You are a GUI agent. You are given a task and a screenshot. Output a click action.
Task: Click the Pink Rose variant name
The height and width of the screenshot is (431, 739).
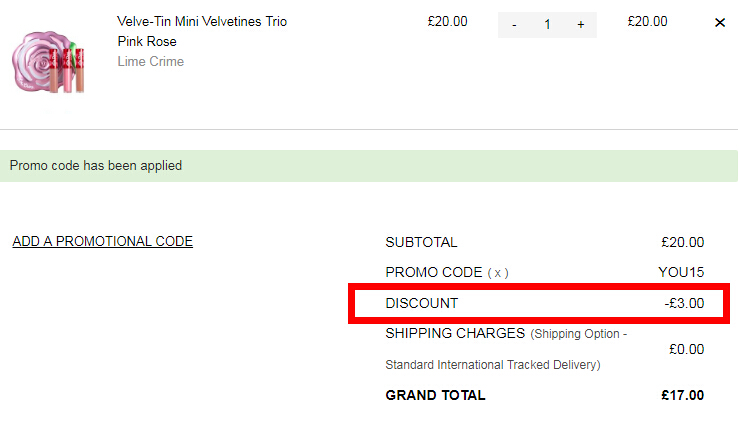(147, 41)
